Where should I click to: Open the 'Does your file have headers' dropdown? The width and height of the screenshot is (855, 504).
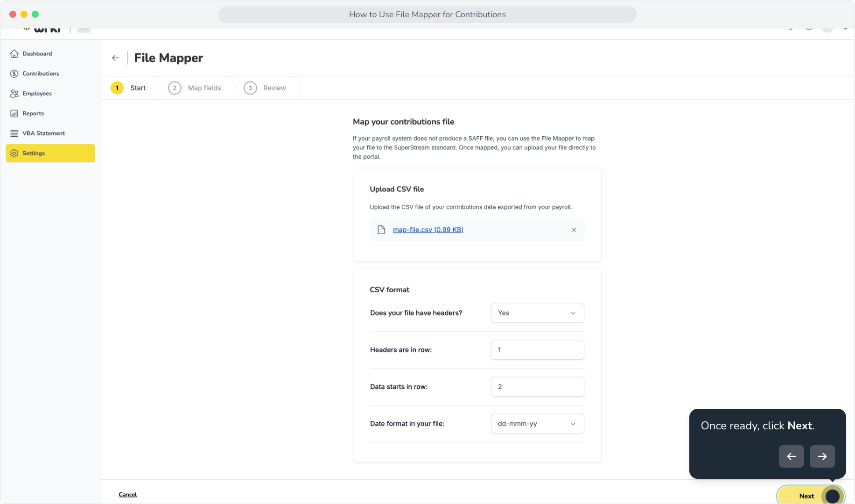click(538, 313)
